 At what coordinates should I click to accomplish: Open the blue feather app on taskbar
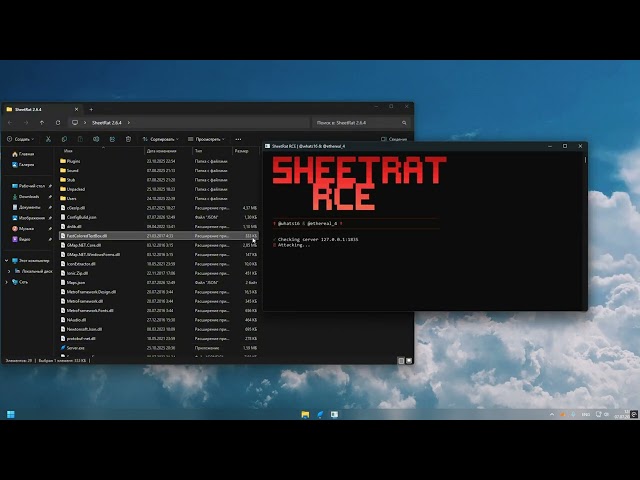pos(320,415)
